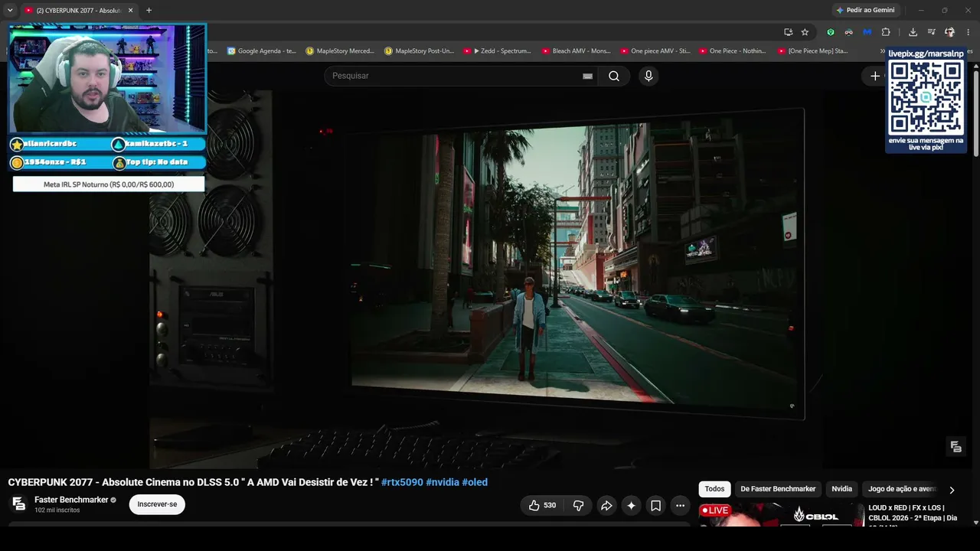980x551 pixels.
Task: Open the LIVE CBLOL recommended video thumbnail
Action: pos(780,514)
